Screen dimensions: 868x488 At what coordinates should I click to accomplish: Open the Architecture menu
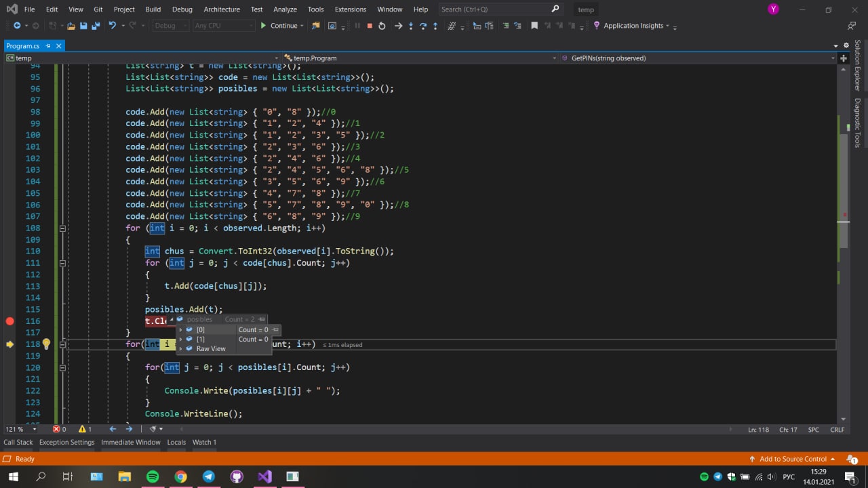click(x=222, y=9)
